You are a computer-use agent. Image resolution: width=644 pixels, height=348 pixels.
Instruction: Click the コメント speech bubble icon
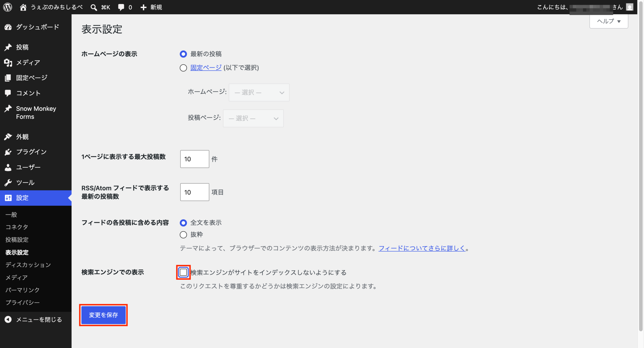click(x=8, y=93)
